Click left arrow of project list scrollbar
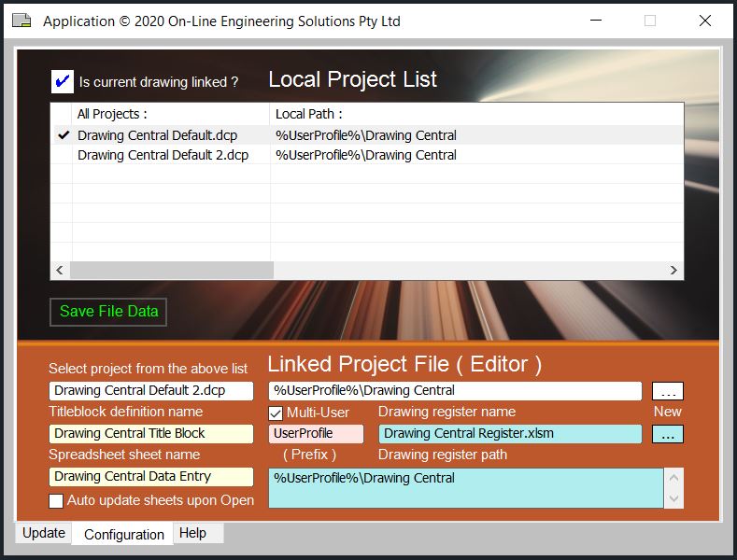737x560 pixels. [x=60, y=270]
